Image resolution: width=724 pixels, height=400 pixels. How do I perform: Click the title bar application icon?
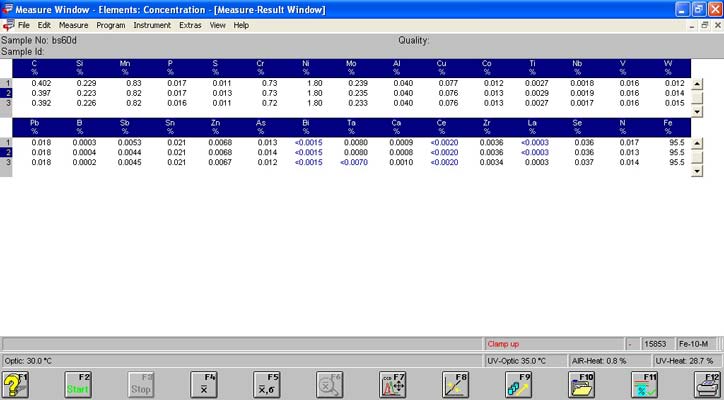(7, 9)
